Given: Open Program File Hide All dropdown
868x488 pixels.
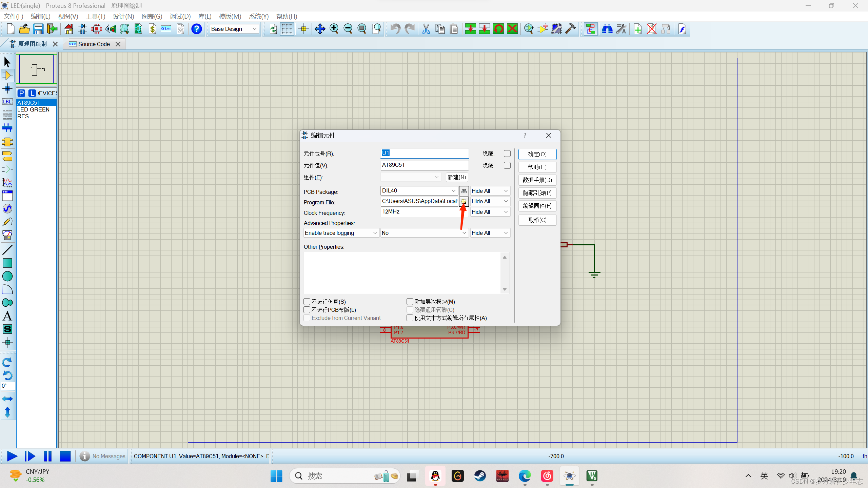Looking at the screenshot, I should [490, 202].
